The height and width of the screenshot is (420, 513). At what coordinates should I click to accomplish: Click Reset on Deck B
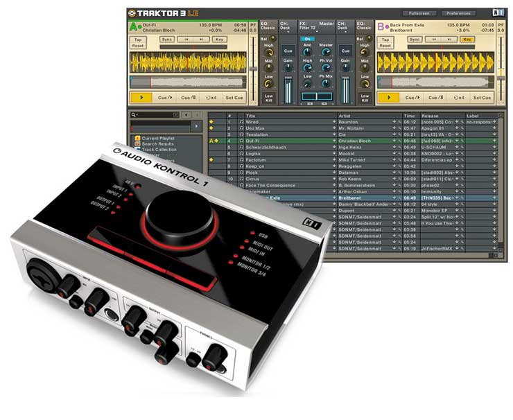385,46
